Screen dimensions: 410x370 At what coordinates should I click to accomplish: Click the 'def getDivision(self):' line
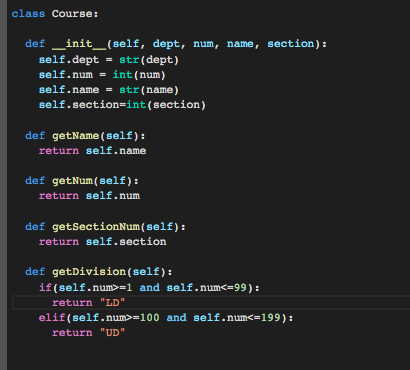(99, 272)
